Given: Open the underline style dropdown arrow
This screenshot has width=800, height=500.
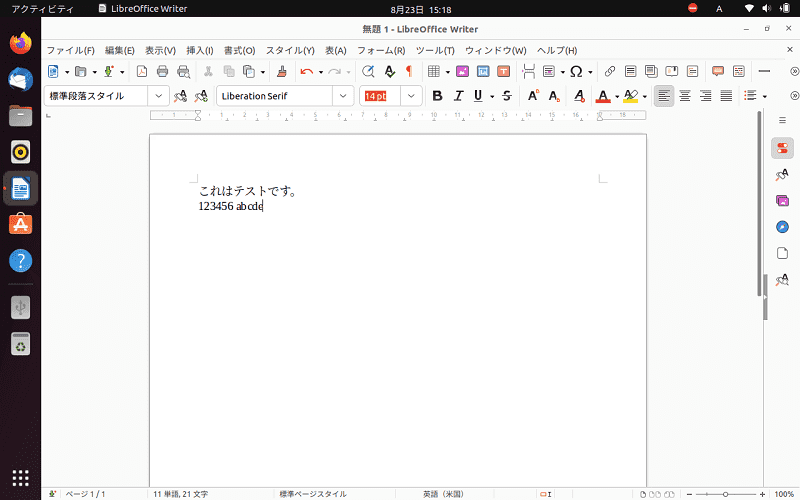Looking at the screenshot, I should (x=492, y=96).
